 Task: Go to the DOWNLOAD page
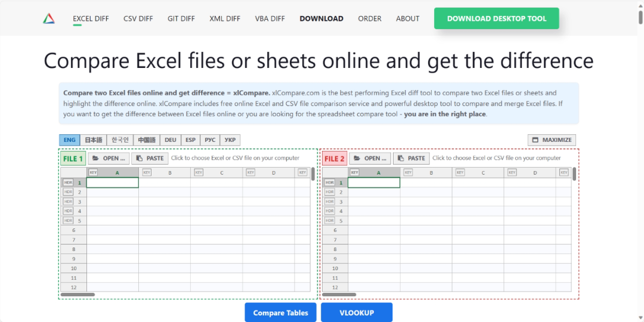[321, 18]
